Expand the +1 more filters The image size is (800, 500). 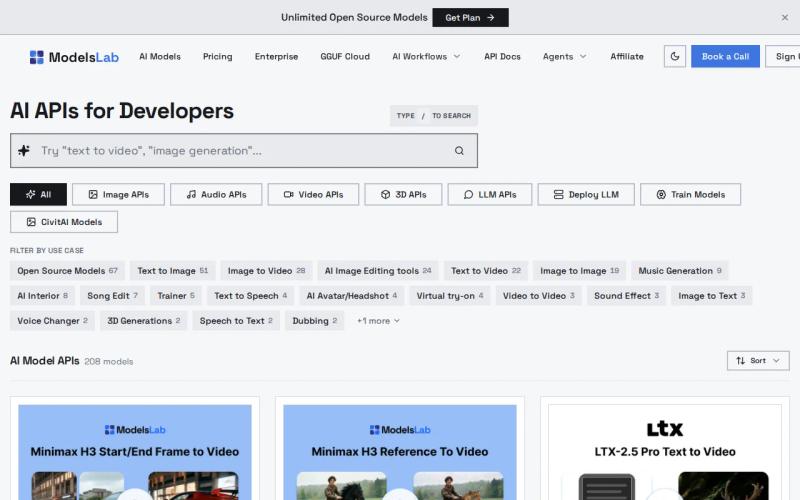(x=378, y=321)
